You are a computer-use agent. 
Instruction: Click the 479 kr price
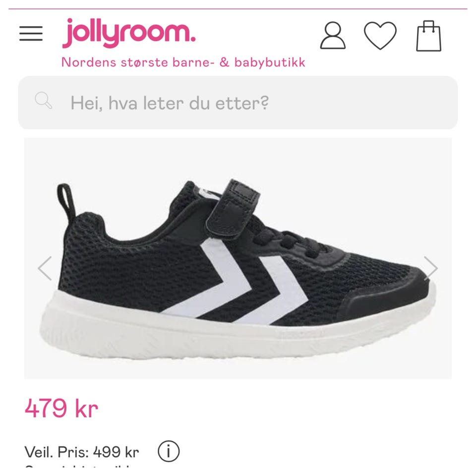pyautogui.click(x=61, y=408)
